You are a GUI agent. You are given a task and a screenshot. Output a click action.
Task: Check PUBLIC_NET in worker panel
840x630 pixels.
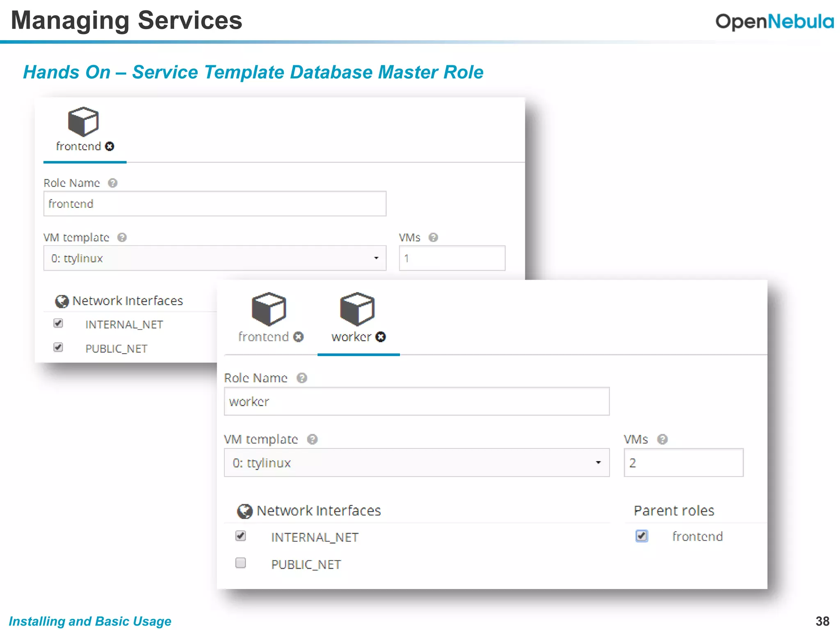(x=241, y=563)
